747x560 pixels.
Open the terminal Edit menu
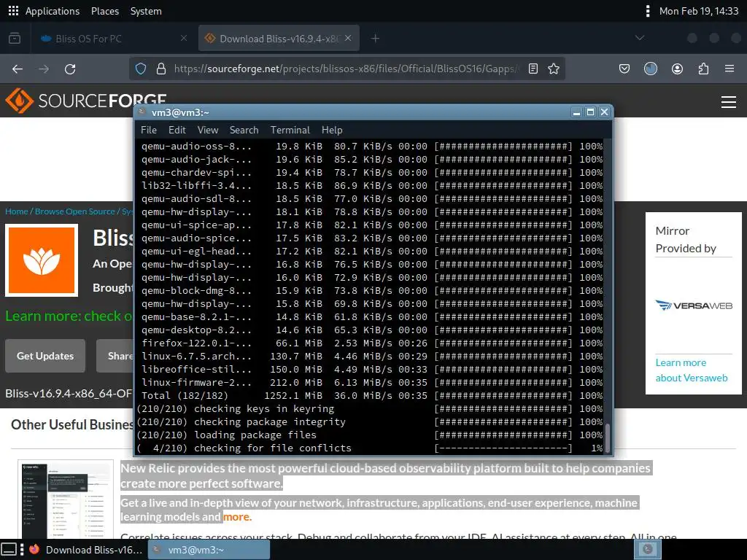coord(177,130)
